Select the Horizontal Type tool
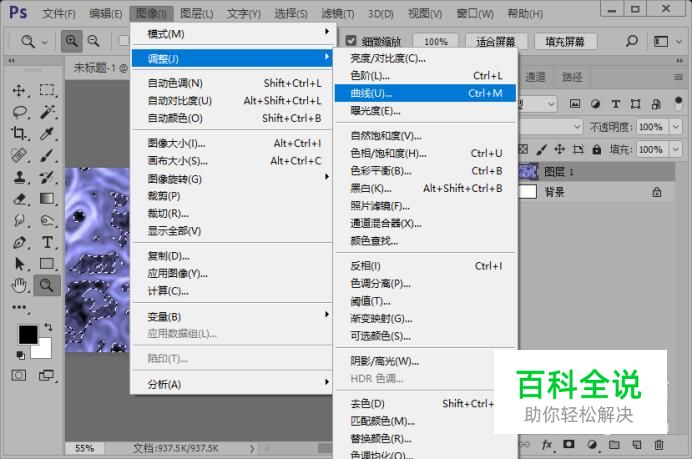Viewport: 692px width, 459px height. pos(47,242)
